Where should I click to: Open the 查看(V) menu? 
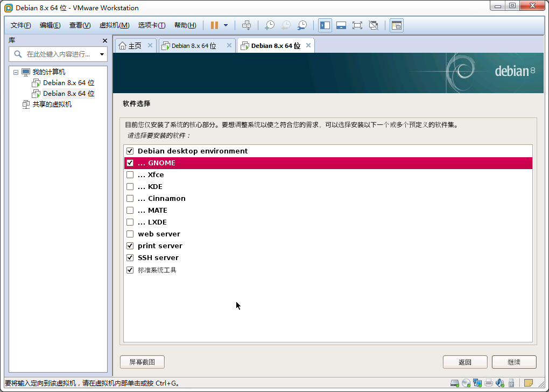pyautogui.click(x=80, y=25)
